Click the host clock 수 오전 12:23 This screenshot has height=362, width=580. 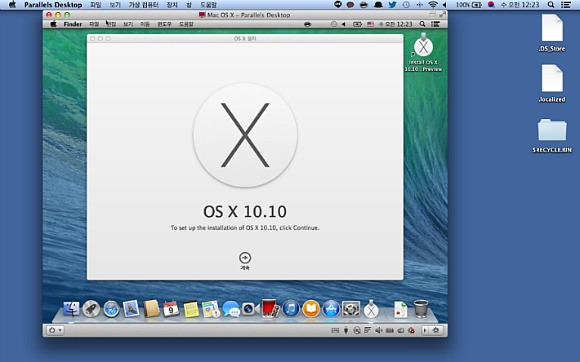pos(520,5)
